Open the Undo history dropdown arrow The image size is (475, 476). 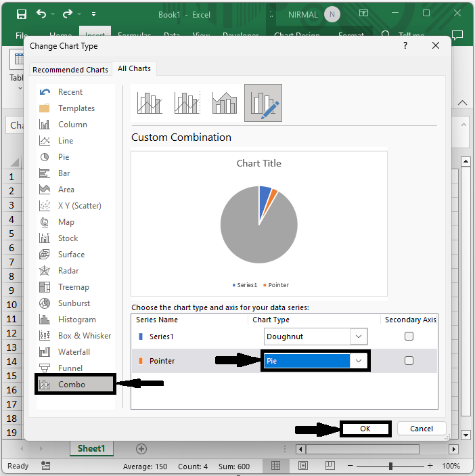pos(53,14)
